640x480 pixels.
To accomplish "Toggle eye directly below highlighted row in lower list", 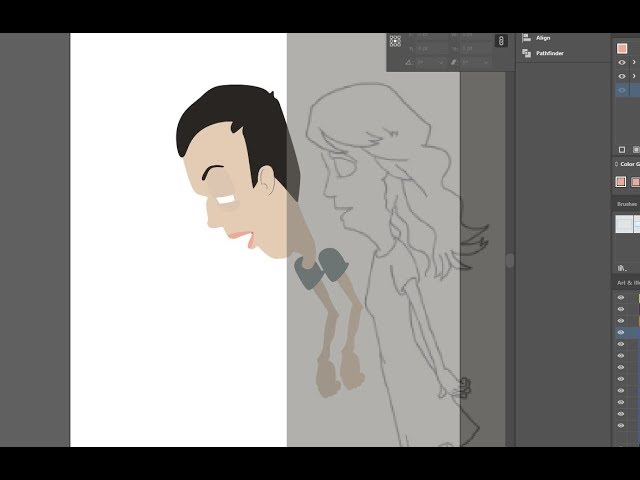I will tap(621, 344).
